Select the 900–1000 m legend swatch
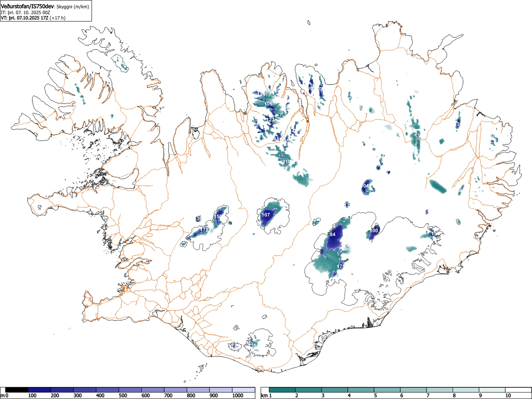The width and height of the screenshot is (532, 399). tap(221, 390)
